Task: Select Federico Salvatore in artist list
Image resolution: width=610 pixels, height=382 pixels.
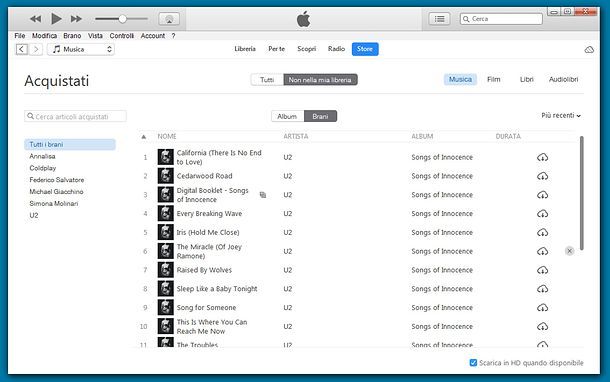Action: point(57,180)
